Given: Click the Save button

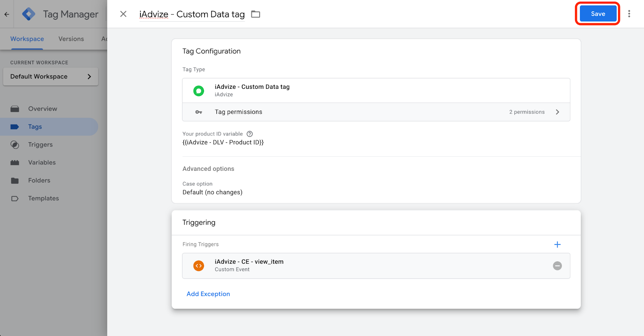Looking at the screenshot, I should [598, 14].
